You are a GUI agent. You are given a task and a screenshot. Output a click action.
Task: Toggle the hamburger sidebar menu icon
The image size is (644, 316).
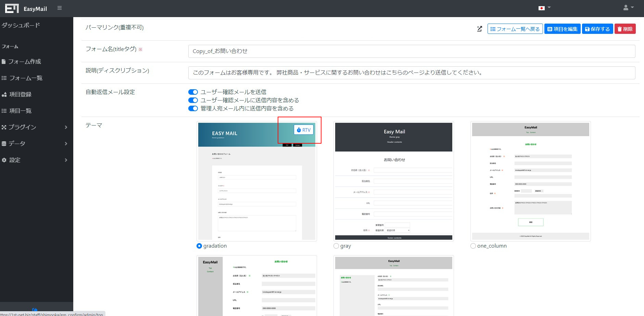click(60, 8)
